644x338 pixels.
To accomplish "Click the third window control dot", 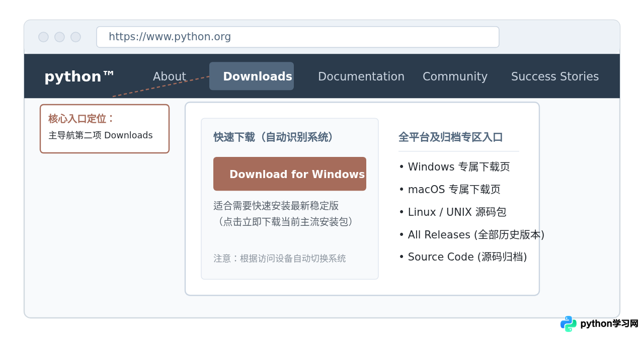I will 75,37.
